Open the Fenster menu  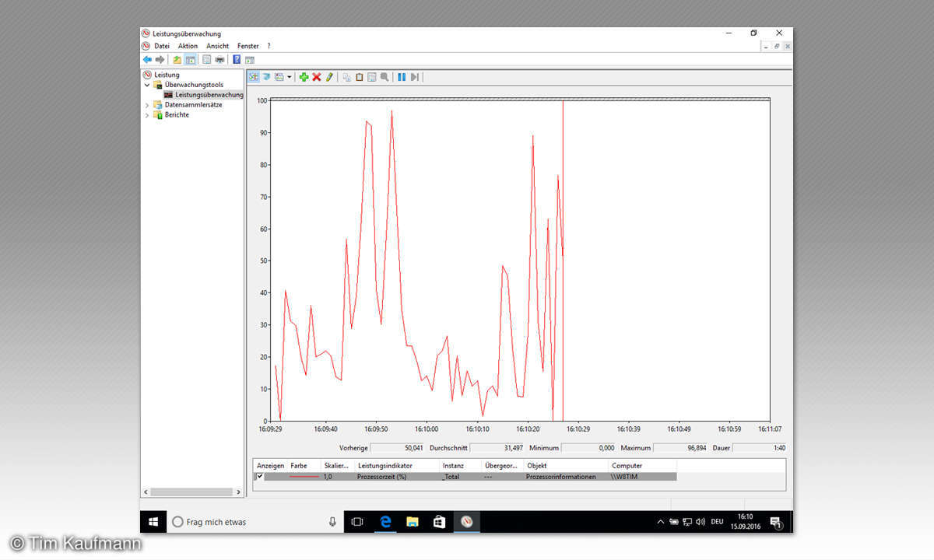click(248, 46)
